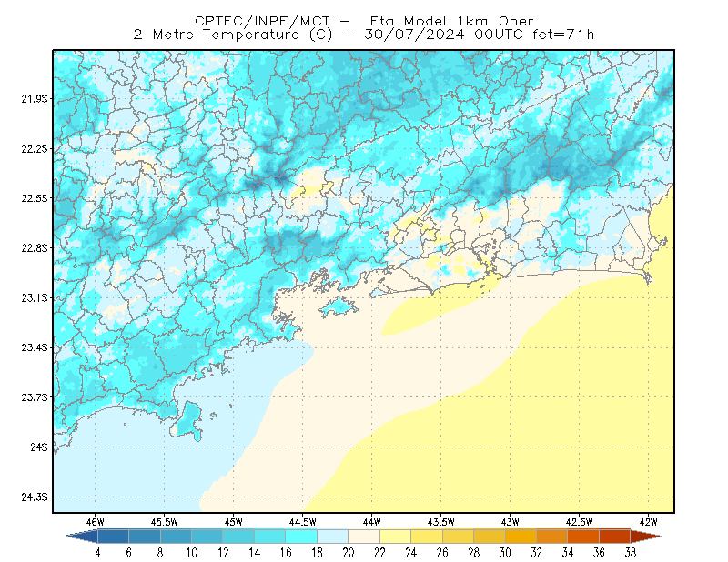The image size is (728, 562).
Task: Select the 26–28 degree legend swatch
Action: (458, 537)
